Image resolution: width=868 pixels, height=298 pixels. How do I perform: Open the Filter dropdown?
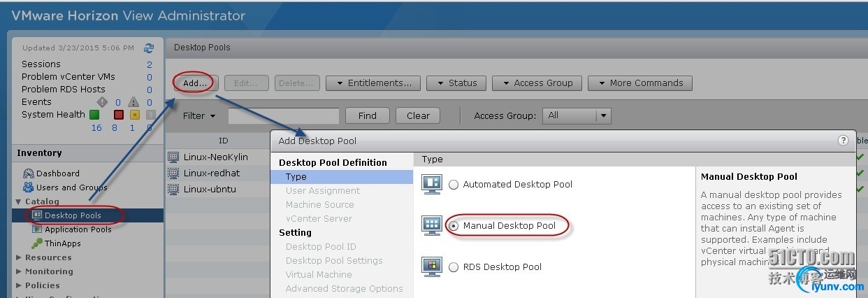pyautogui.click(x=199, y=116)
